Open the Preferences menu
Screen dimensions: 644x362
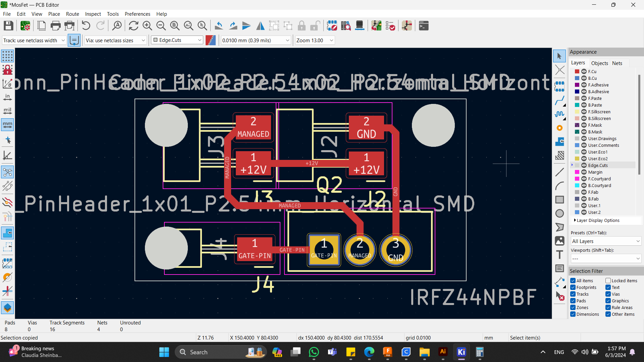(138, 14)
